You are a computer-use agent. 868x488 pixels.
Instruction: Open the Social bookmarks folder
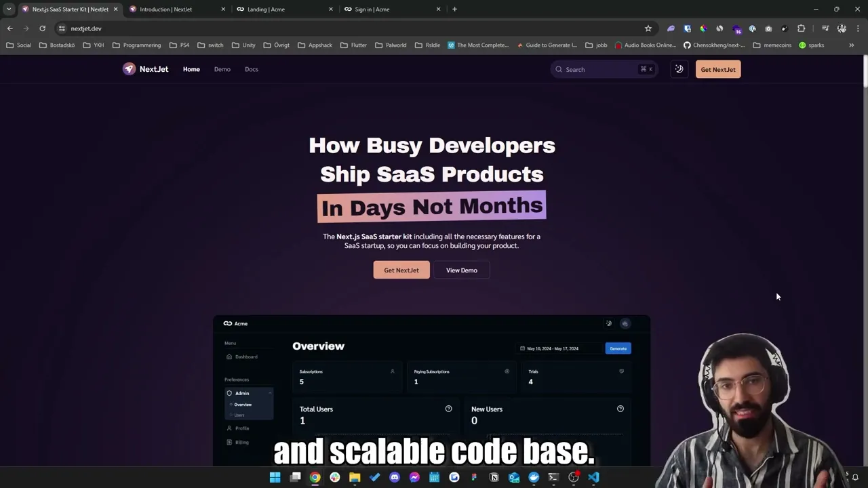pos(18,45)
